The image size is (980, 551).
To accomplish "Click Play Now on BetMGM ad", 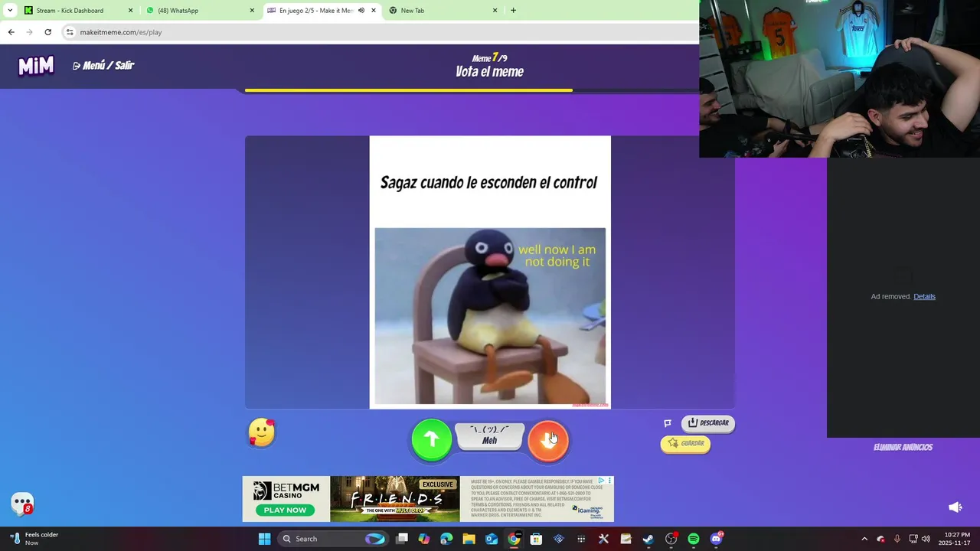I will click(x=285, y=510).
